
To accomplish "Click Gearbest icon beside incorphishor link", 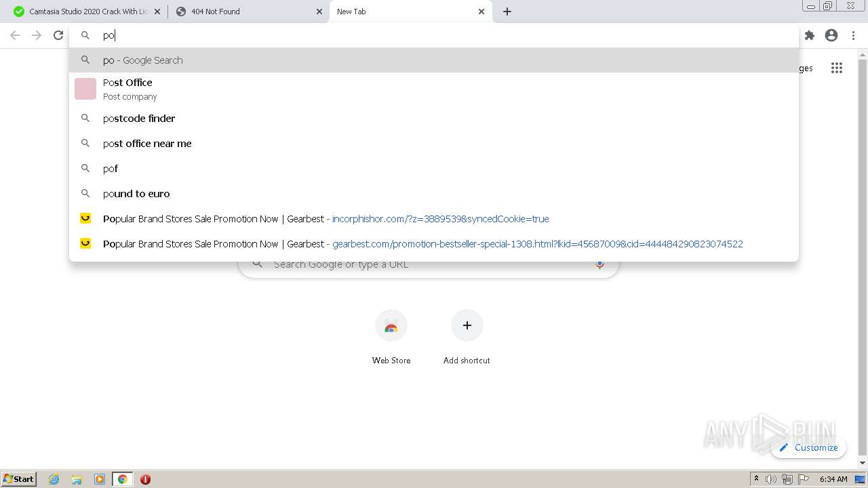I will pyautogui.click(x=85, y=218).
